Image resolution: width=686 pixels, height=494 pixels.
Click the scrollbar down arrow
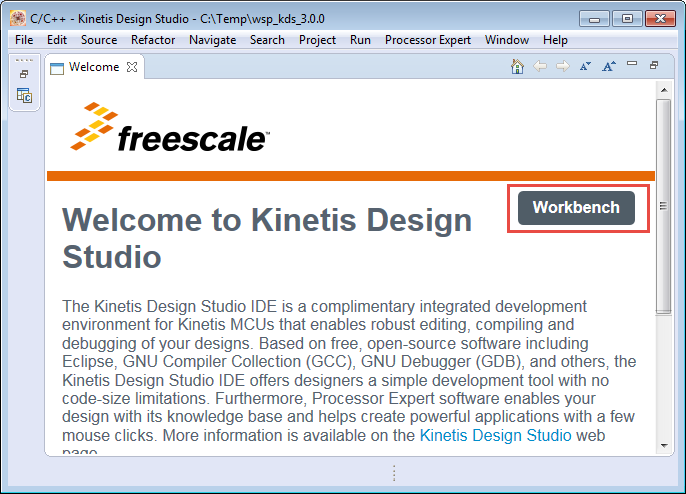coord(662,444)
